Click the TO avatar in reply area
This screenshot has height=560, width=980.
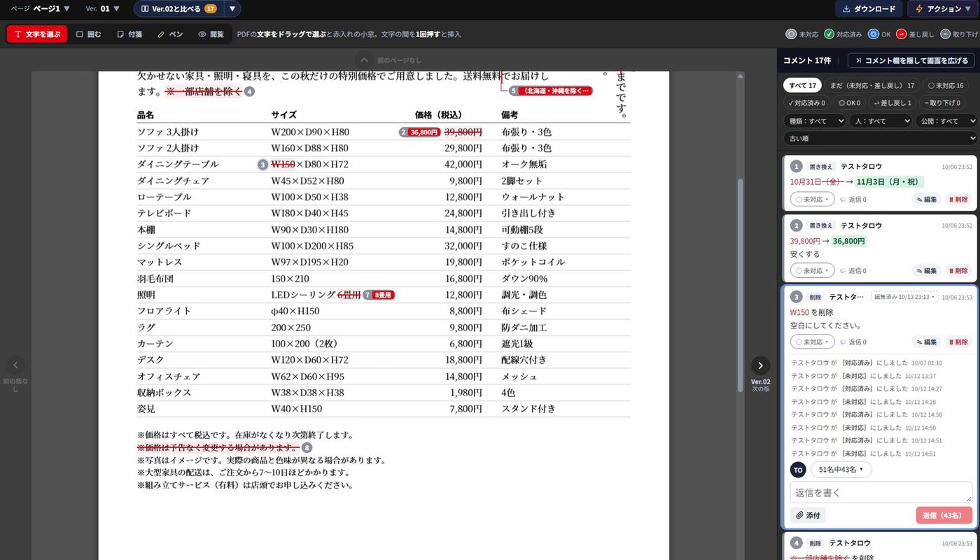tap(798, 470)
